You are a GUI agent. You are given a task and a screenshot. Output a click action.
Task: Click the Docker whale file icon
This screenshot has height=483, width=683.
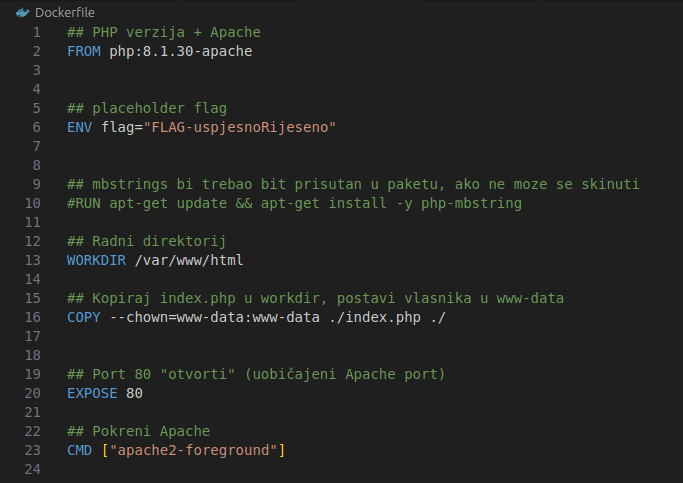(x=22, y=12)
